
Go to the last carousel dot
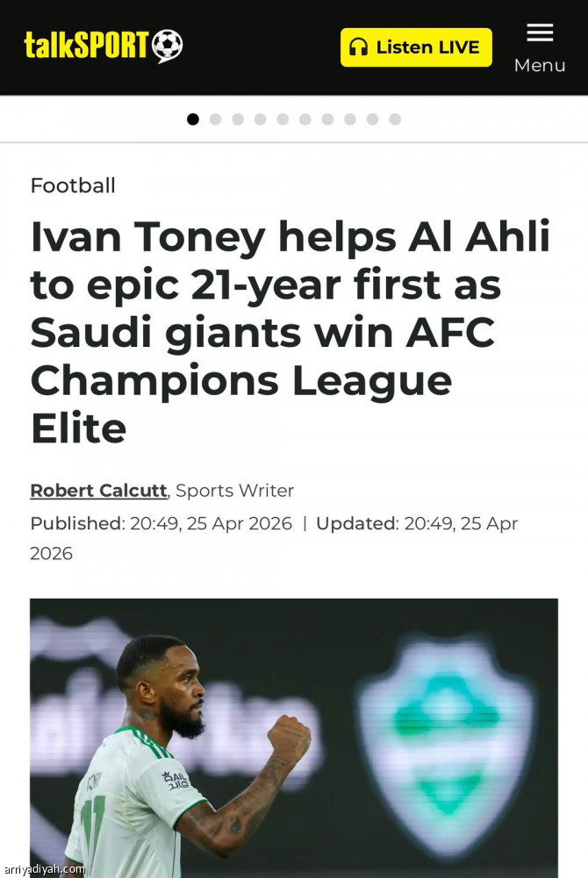click(x=395, y=119)
